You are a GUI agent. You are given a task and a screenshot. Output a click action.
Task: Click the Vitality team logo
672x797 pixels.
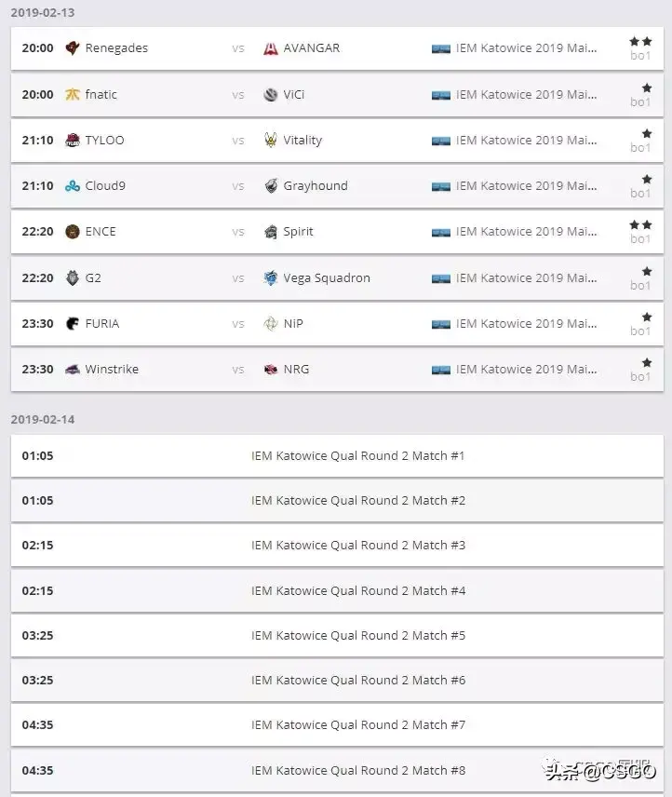(270, 140)
